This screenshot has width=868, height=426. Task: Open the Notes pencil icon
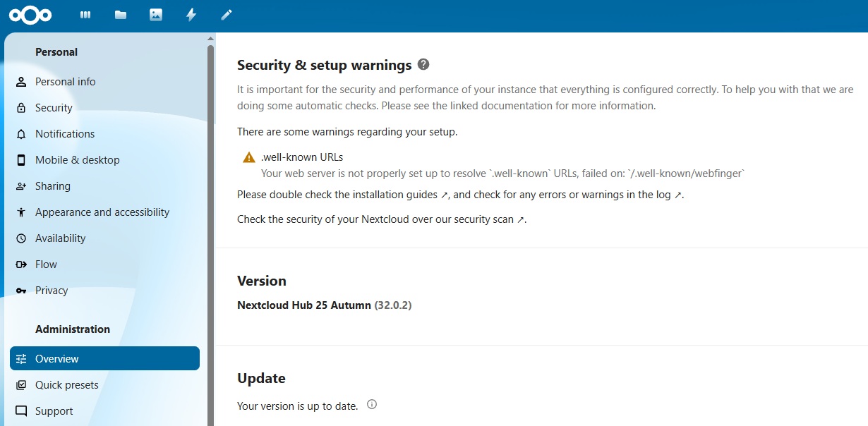pos(227,15)
